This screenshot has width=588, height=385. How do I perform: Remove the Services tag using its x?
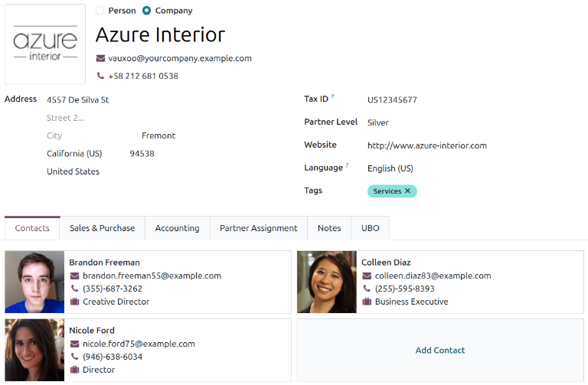(x=407, y=191)
